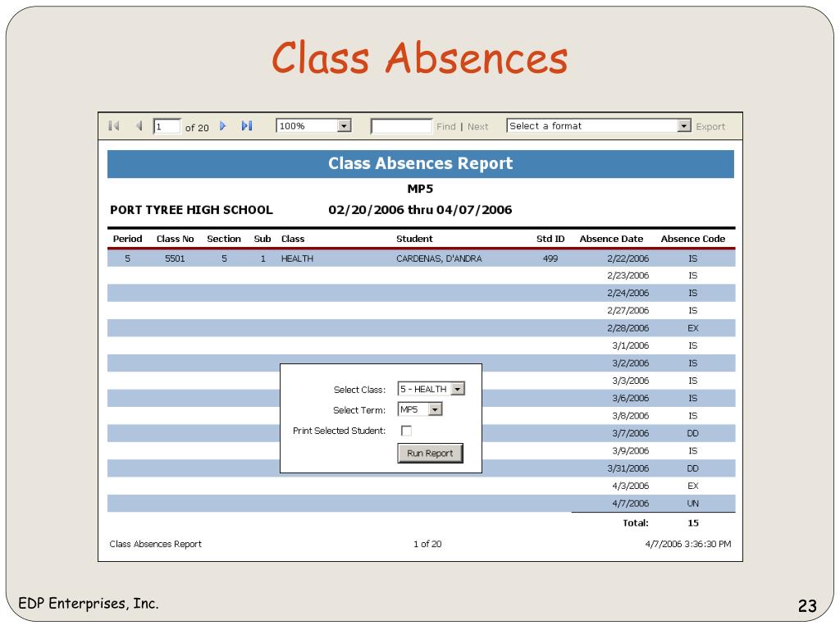Click absence date 3/31/2006

click(628, 468)
